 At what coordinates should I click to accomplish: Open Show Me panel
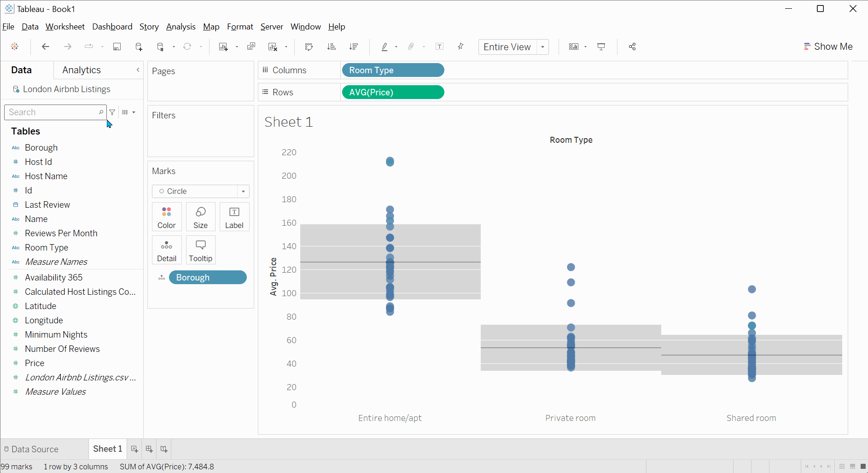click(x=828, y=47)
